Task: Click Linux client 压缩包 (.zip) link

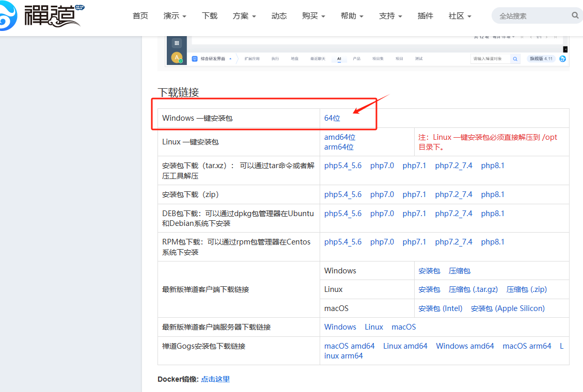Action: coord(527,289)
